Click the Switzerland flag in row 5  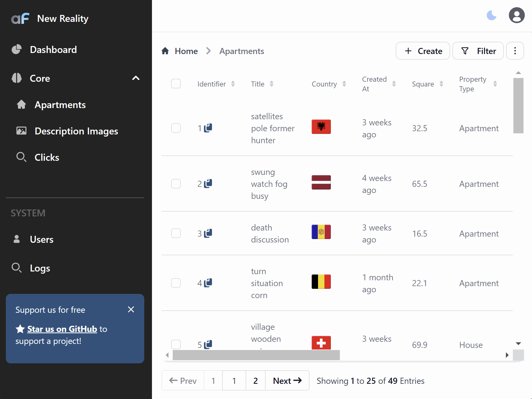(321, 343)
